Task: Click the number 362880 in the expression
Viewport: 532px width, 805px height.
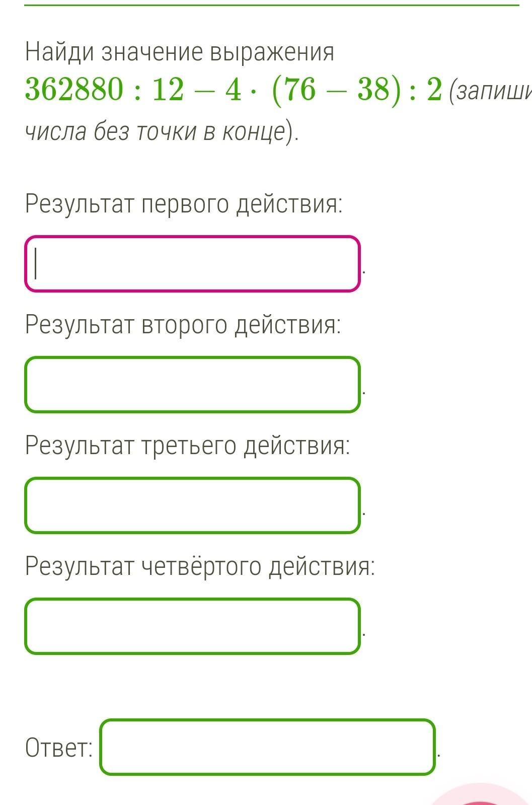Action: (74, 91)
